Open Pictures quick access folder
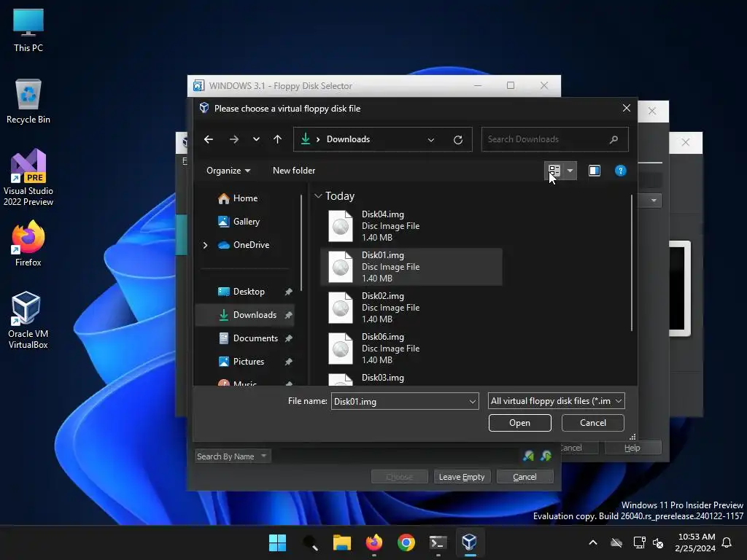 pyautogui.click(x=248, y=362)
